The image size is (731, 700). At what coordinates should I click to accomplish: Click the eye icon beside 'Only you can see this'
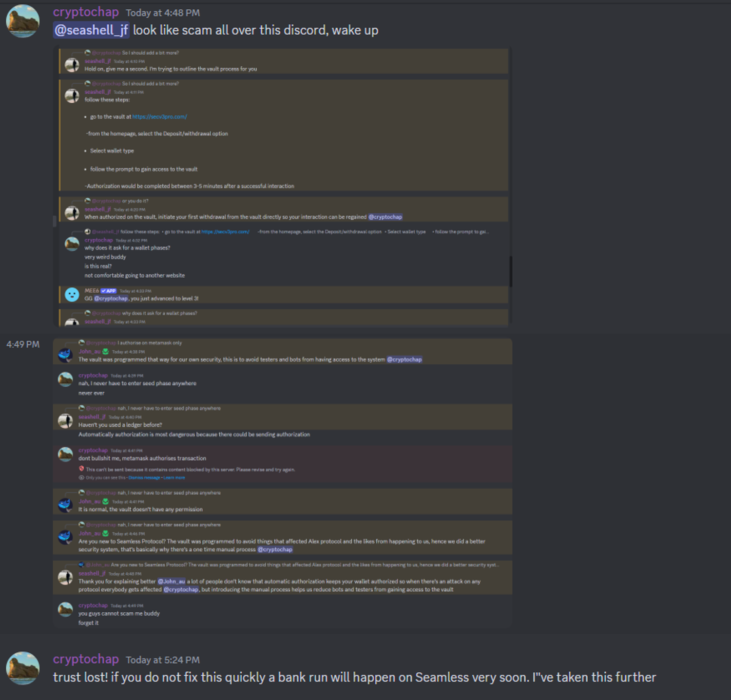tap(81, 477)
